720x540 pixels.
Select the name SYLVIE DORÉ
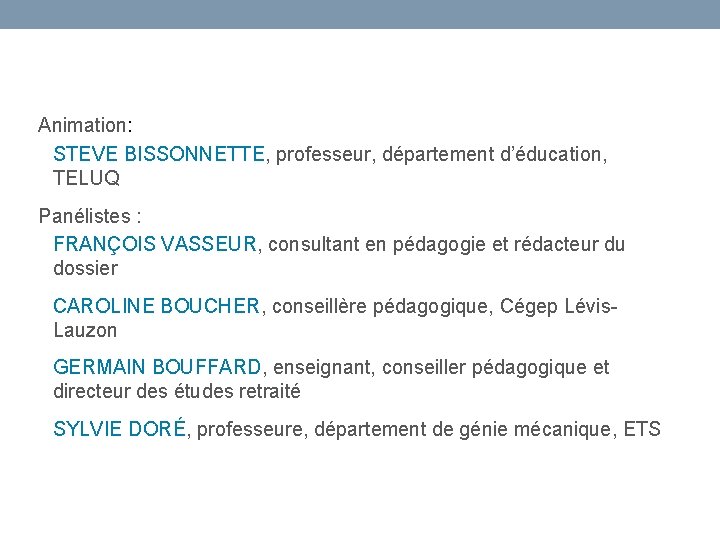click(119, 430)
